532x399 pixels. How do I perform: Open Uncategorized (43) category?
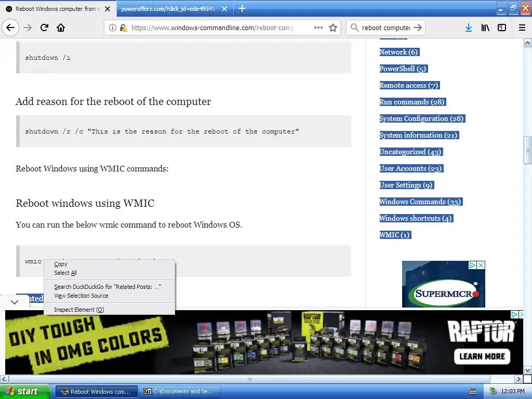point(411,152)
